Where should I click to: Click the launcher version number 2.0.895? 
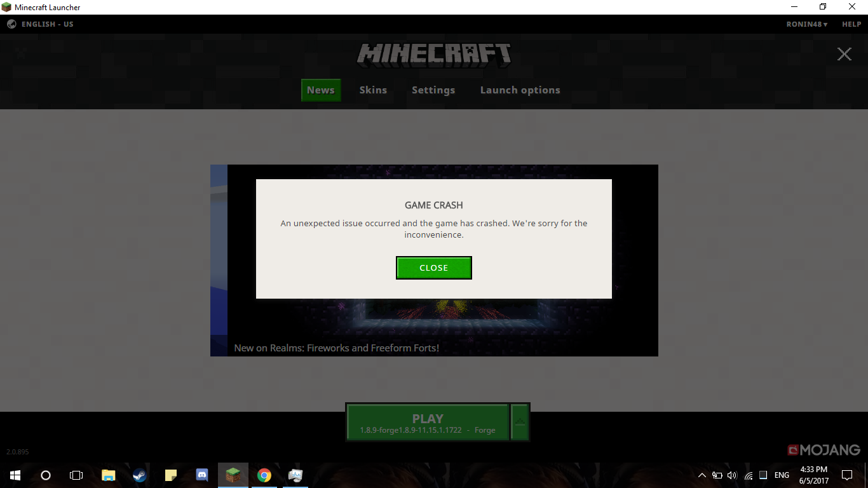[x=17, y=452]
